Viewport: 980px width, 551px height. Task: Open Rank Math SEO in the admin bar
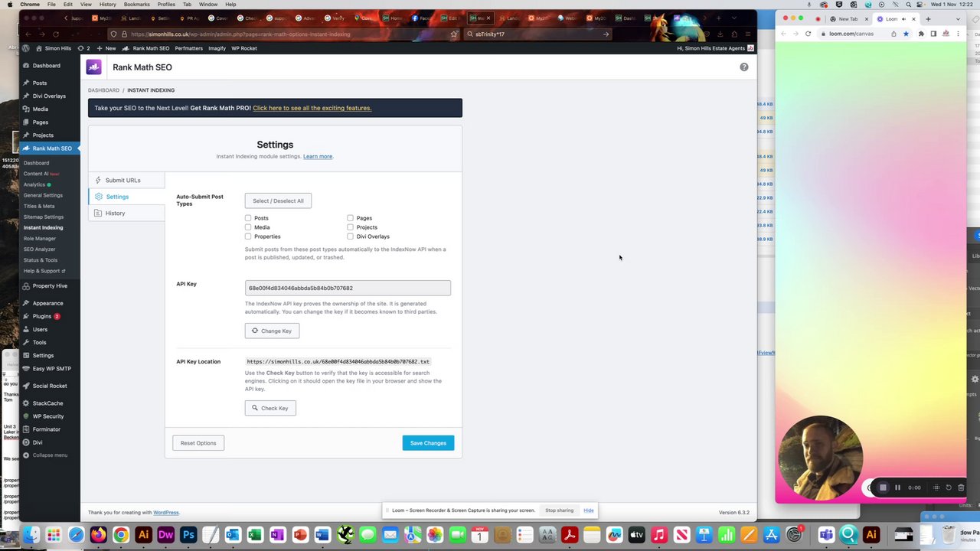click(145, 48)
